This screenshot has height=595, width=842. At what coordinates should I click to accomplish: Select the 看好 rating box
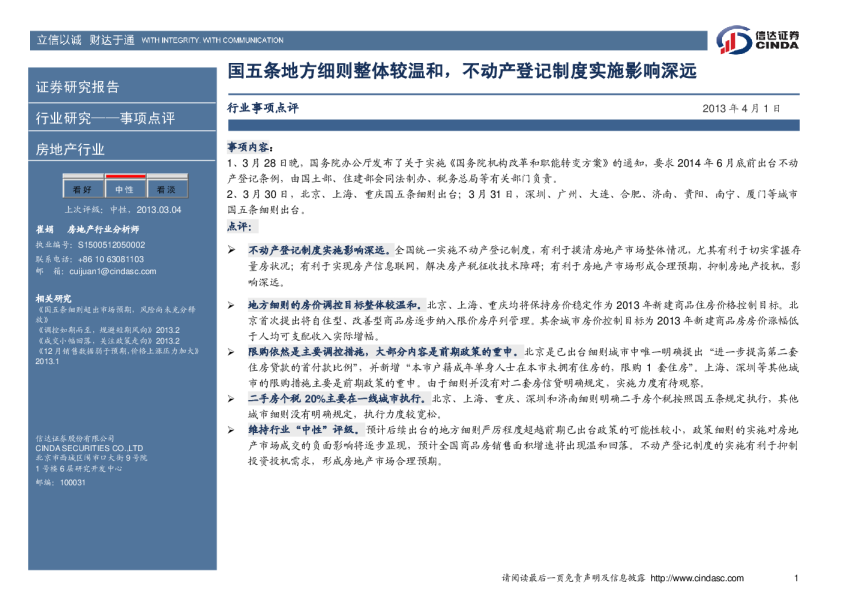tap(82, 189)
